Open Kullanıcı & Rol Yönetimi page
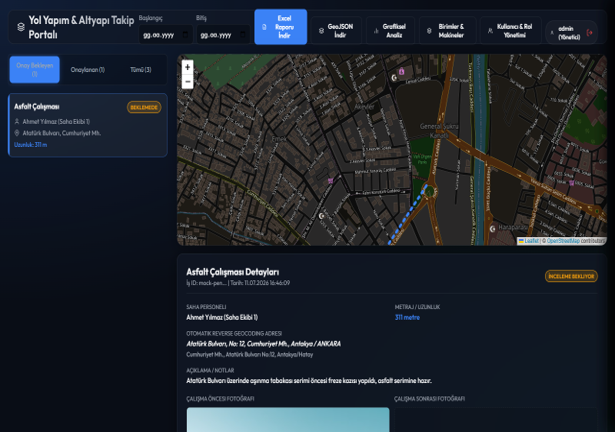 point(510,31)
